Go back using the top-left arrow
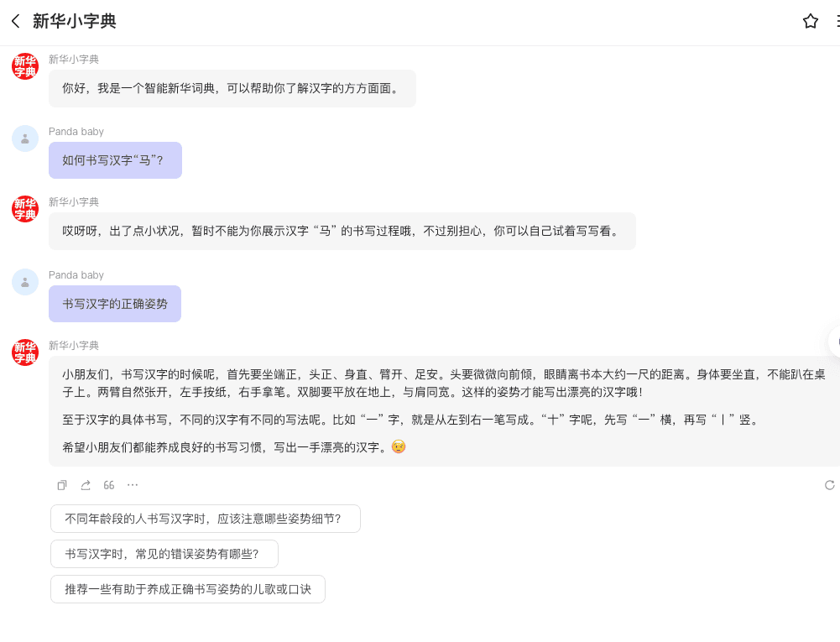 (x=15, y=21)
